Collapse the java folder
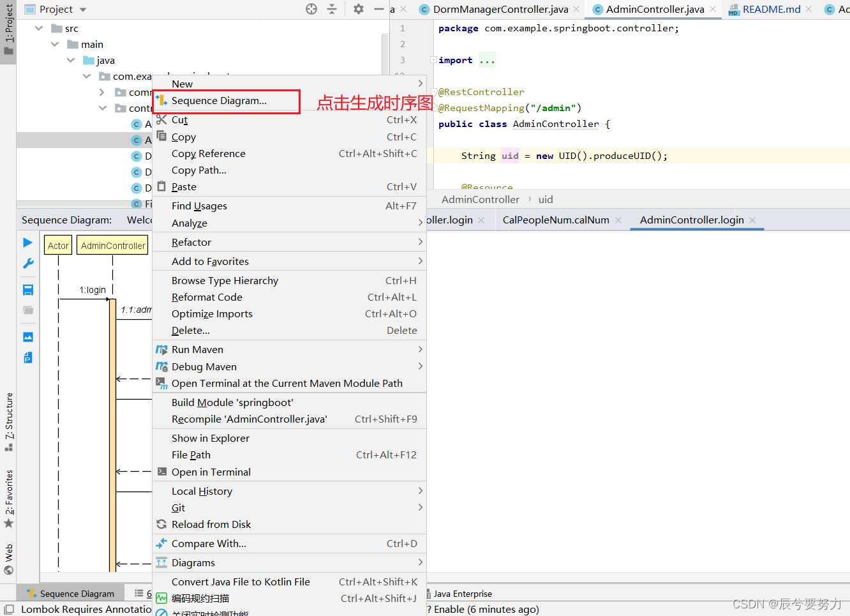Screen dimensions: 850x616 point(71,60)
